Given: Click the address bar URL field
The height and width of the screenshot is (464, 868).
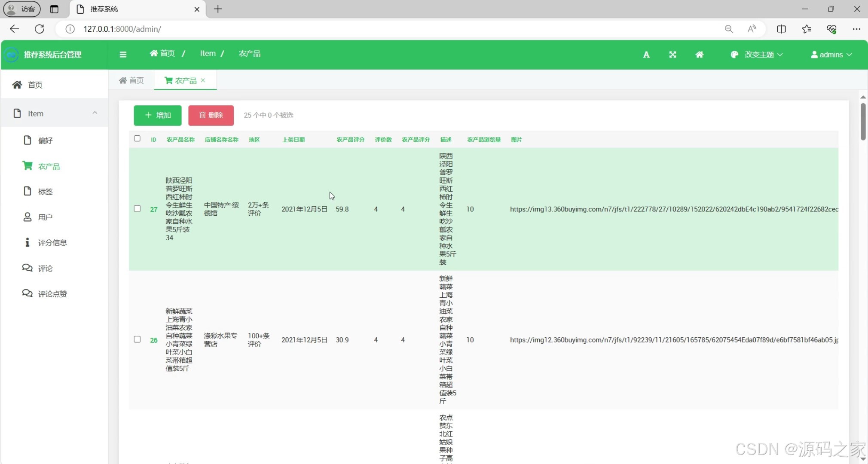Looking at the screenshot, I should (387, 29).
